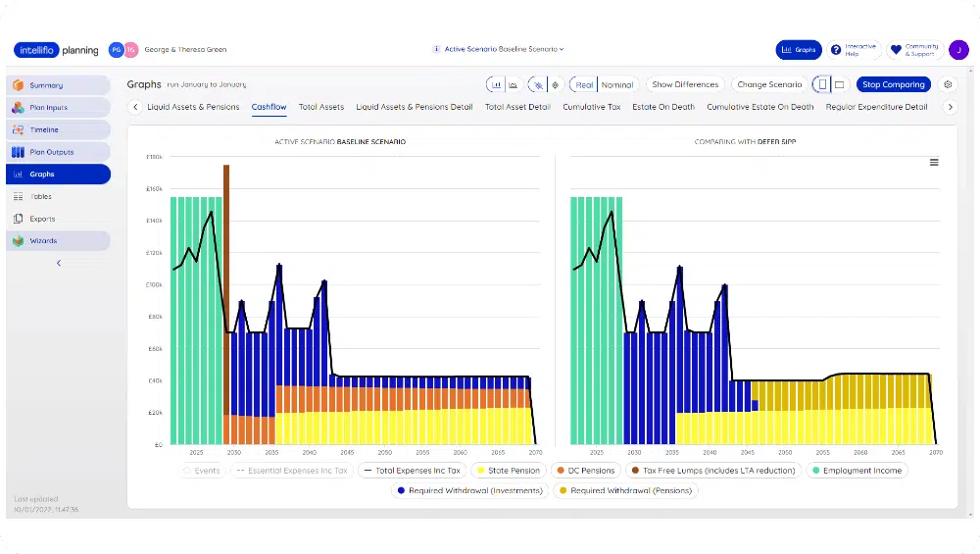Image resolution: width=980 pixels, height=554 pixels.
Task: Toggle State Pension legend series
Action: coord(509,471)
